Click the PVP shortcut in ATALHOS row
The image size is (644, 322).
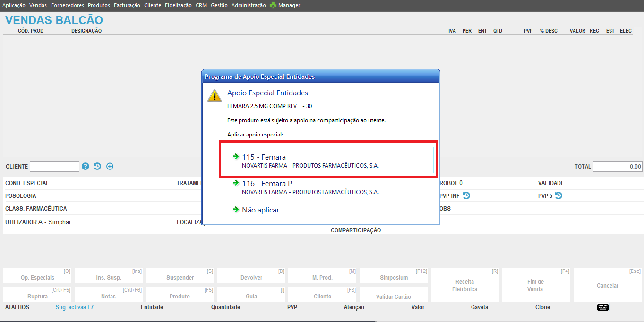[x=292, y=307]
